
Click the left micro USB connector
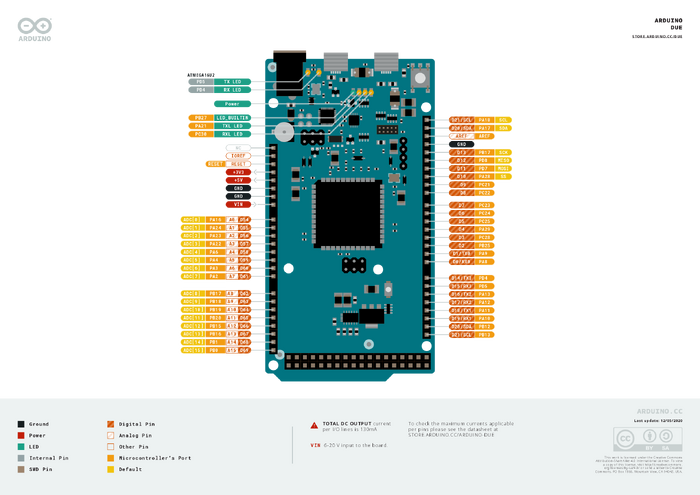(336, 62)
